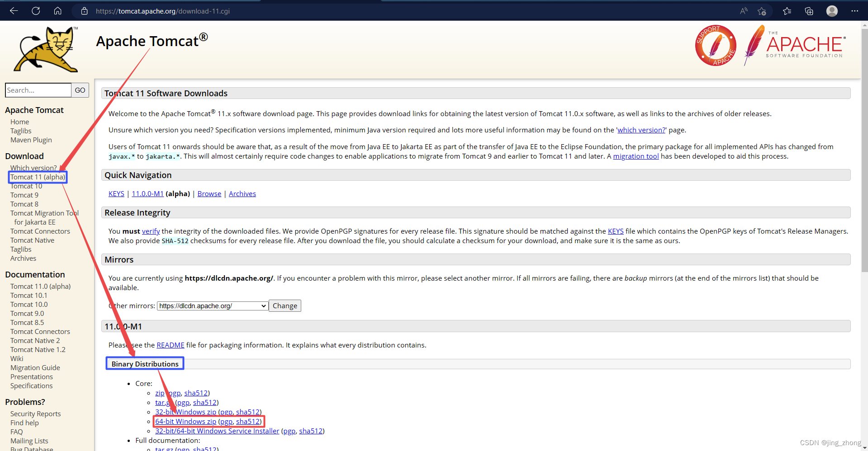Select Tomcat 8 download link
868x451 pixels.
click(24, 204)
